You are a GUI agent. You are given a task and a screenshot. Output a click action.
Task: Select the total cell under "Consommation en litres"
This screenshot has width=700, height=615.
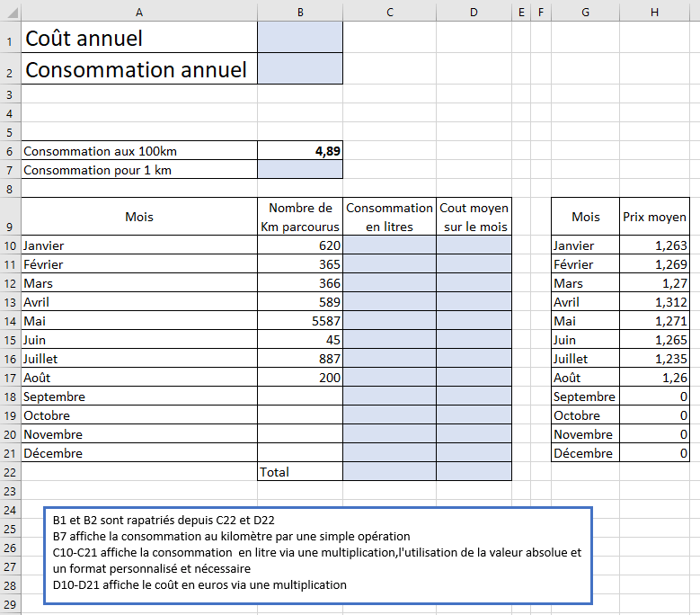(x=389, y=471)
